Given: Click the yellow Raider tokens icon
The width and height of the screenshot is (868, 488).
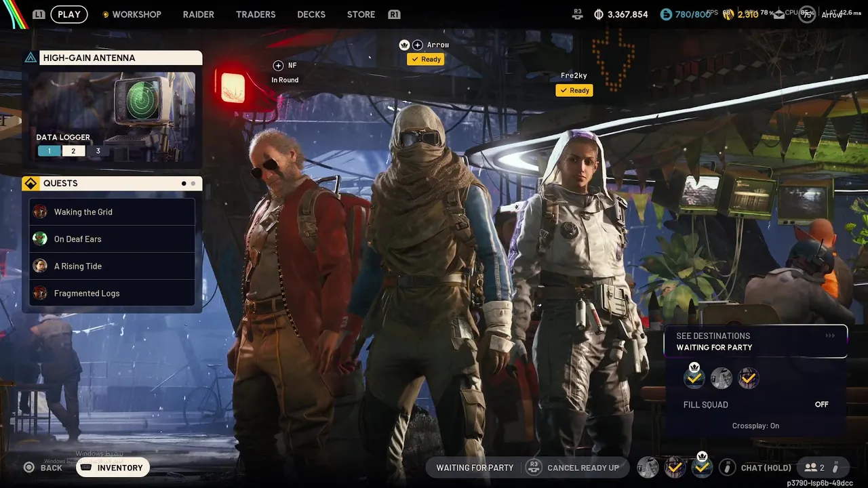Looking at the screenshot, I should pos(728,14).
